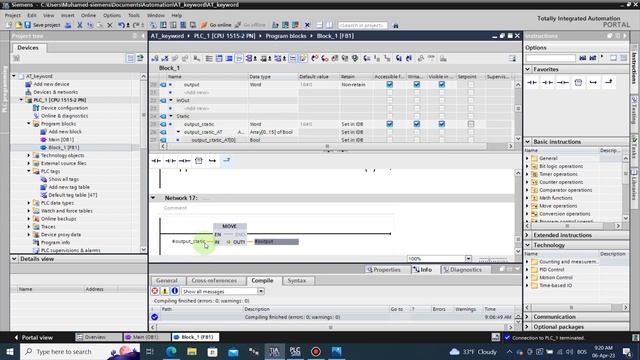Click normally open contact in Favorites panel
Viewport: 640px width, 360px height.
(x=532, y=82)
